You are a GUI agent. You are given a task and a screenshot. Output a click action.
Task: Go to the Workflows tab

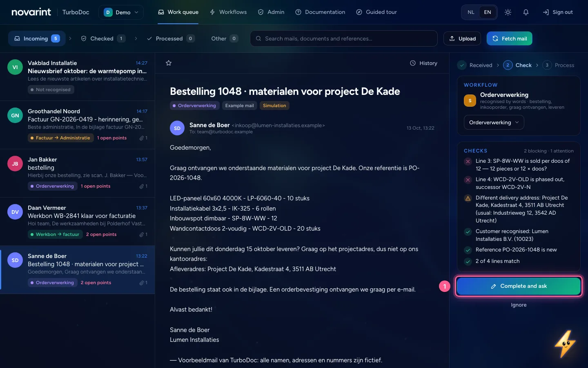[228, 12]
